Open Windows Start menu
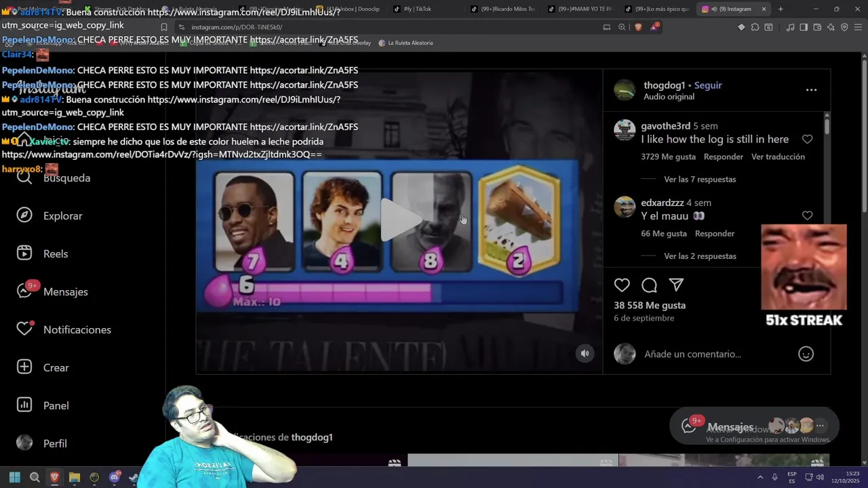The image size is (868, 488). [15, 477]
